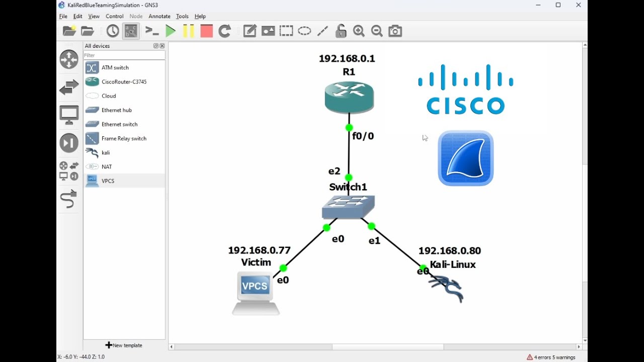The height and width of the screenshot is (362, 644).
Task: Select the Draw ellipse tool
Action: point(304,31)
